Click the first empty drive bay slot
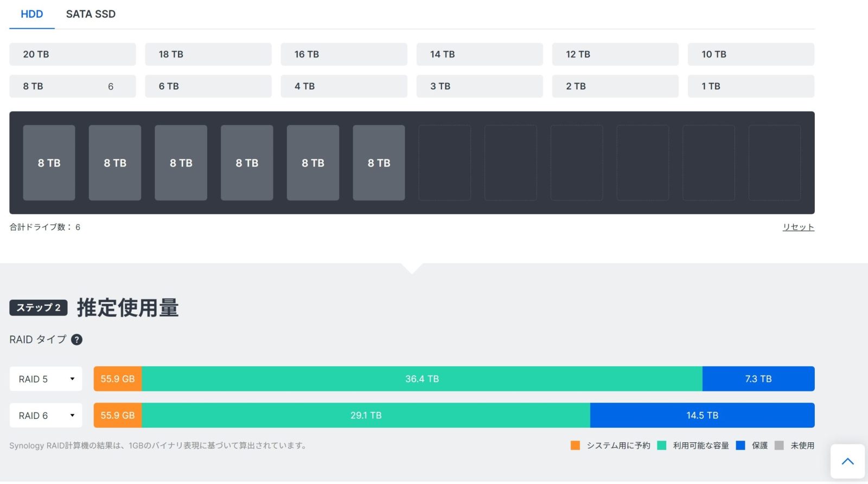This screenshot has width=868, height=484. 445,163
